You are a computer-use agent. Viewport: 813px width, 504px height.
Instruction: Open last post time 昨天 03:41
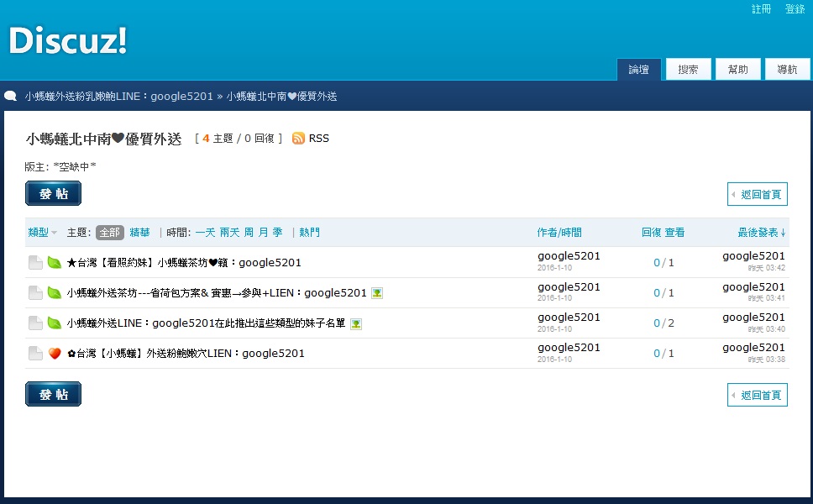(x=766, y=298)
